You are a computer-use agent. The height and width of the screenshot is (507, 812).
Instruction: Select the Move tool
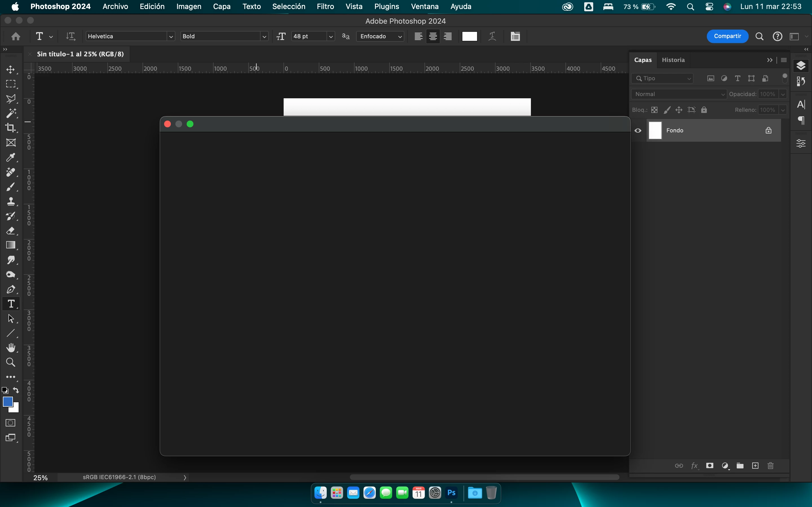[x=11, y=70]
